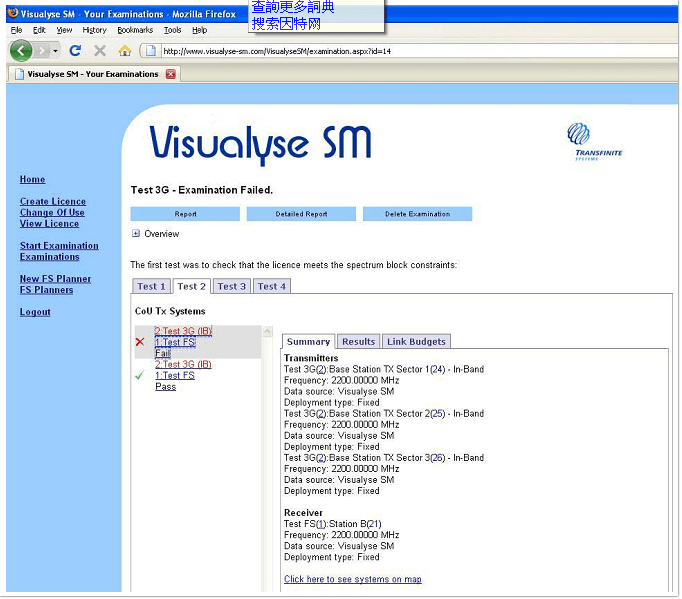Click the Transfinite Systems logo

pos(593,141)
